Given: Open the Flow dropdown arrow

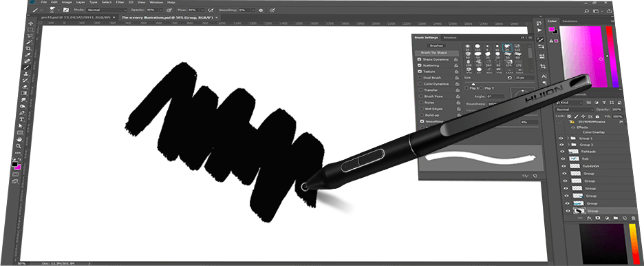Looking at the screenshot, I should click(202, 10).
